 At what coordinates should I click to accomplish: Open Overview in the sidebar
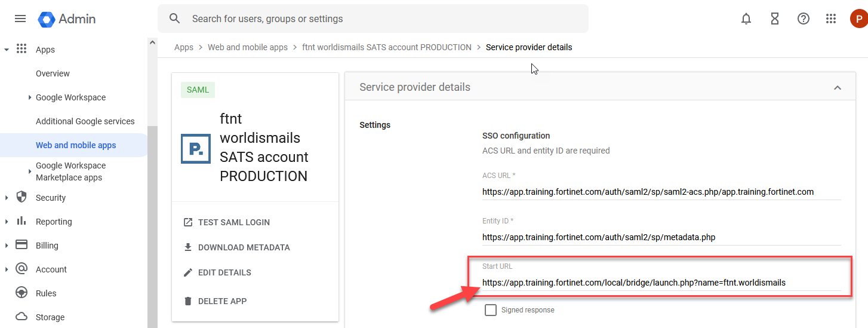[x=53, y=73]
